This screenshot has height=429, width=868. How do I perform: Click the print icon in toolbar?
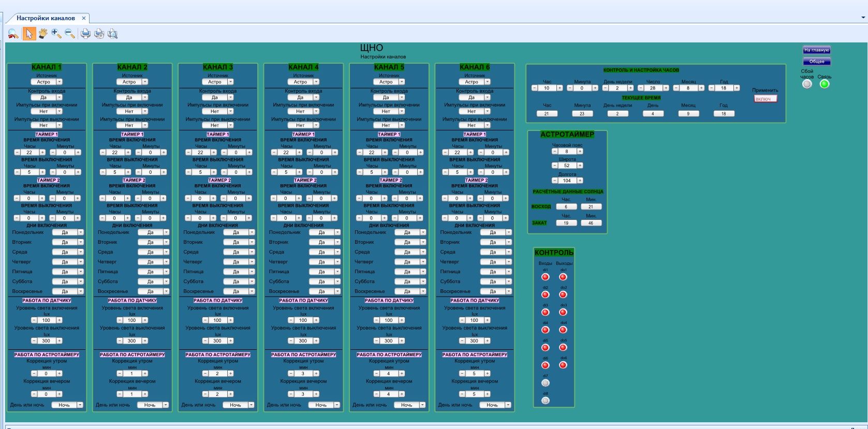point(85,34)
